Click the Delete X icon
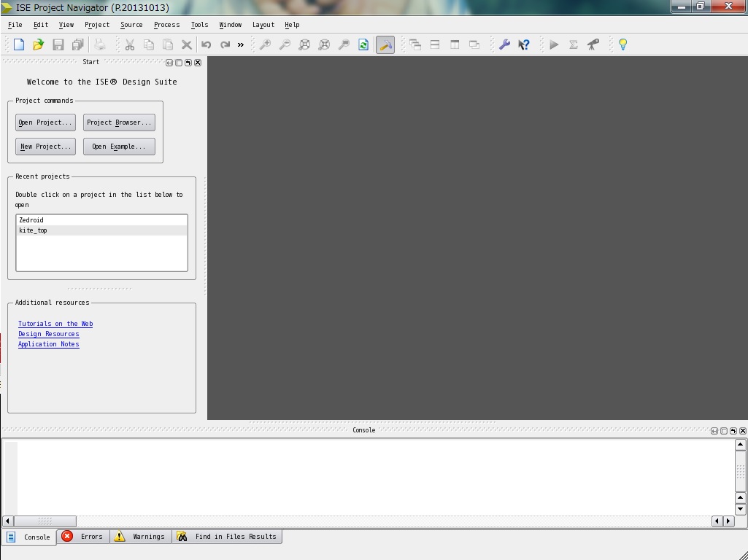The image size is (748, 560). [x=187, y=44]
